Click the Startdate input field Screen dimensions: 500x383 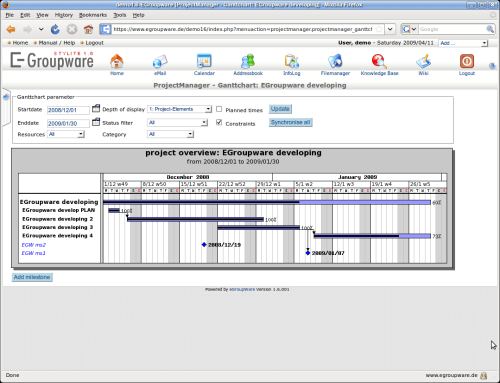(x=68, y=110)
